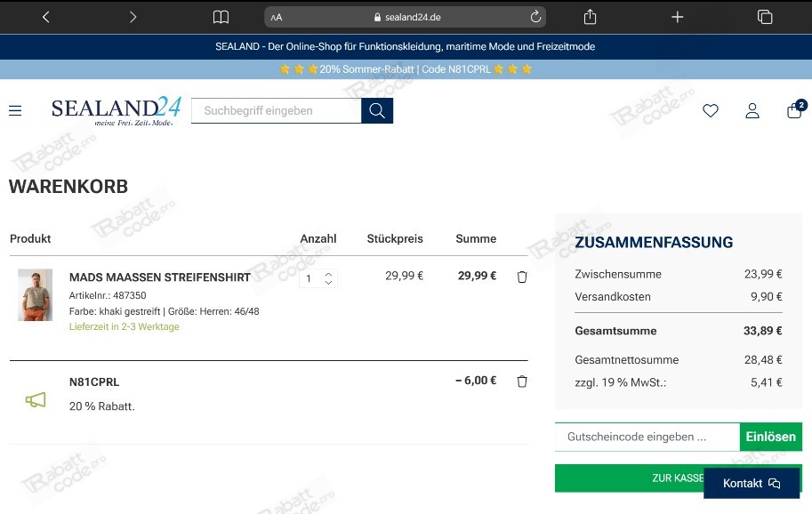Click the Lieferzeit in 2-3 Werktage text
This screenshot has width=812, height=514.
click(125, 326)
